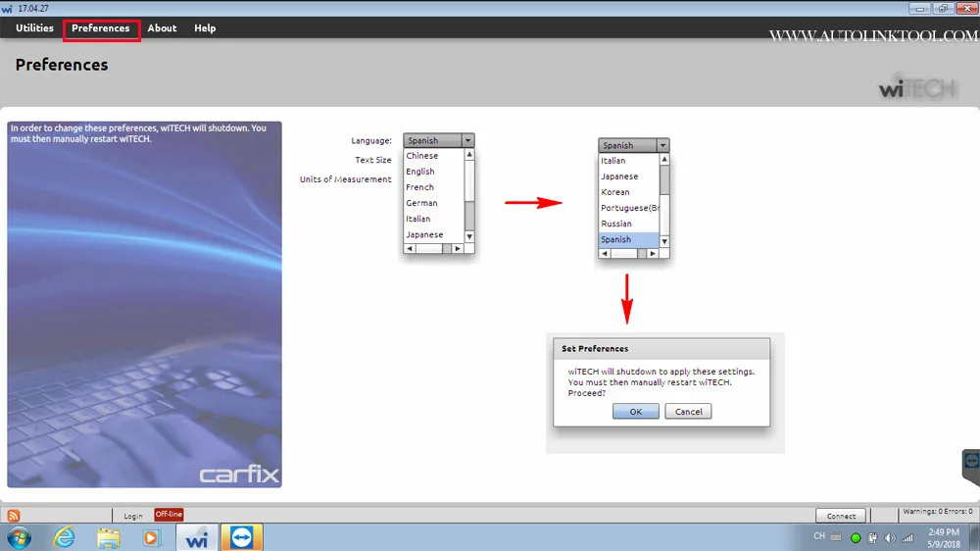The height and width of the screenshot is (551, 980).
Task: Open the Preferences menu
Action: [x=101, y=28]
